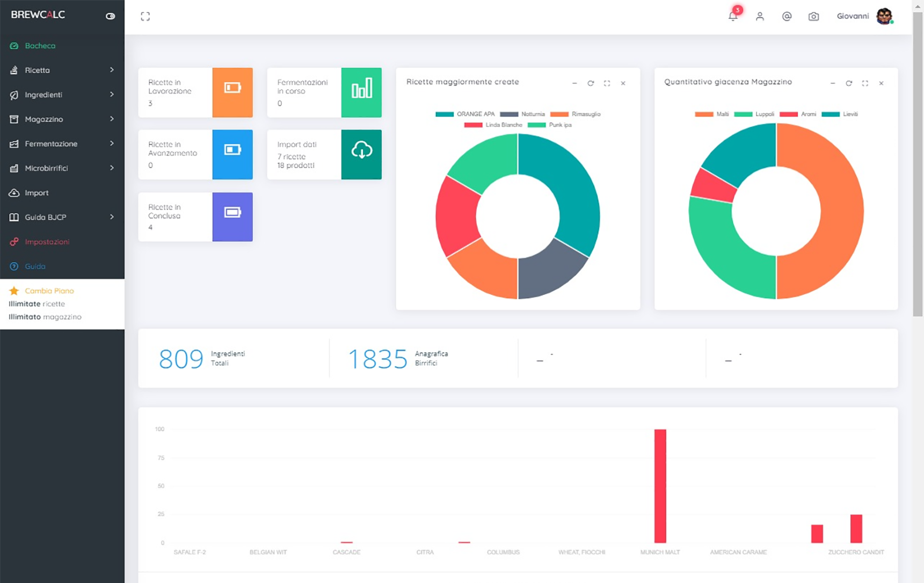Open the Import sidebar link
924x583 pixels.
[37, 193]
